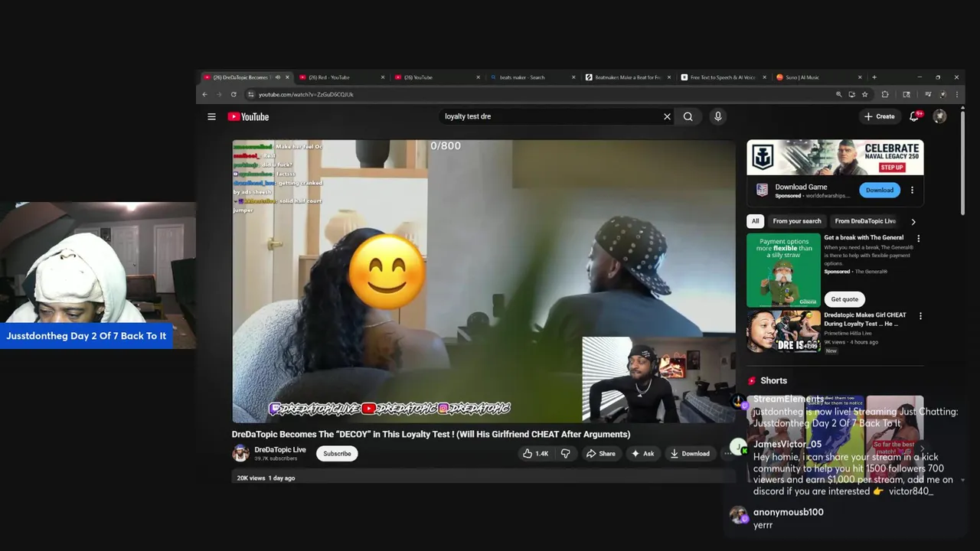Close the Suno AI Music tab

tap(860, 77)
